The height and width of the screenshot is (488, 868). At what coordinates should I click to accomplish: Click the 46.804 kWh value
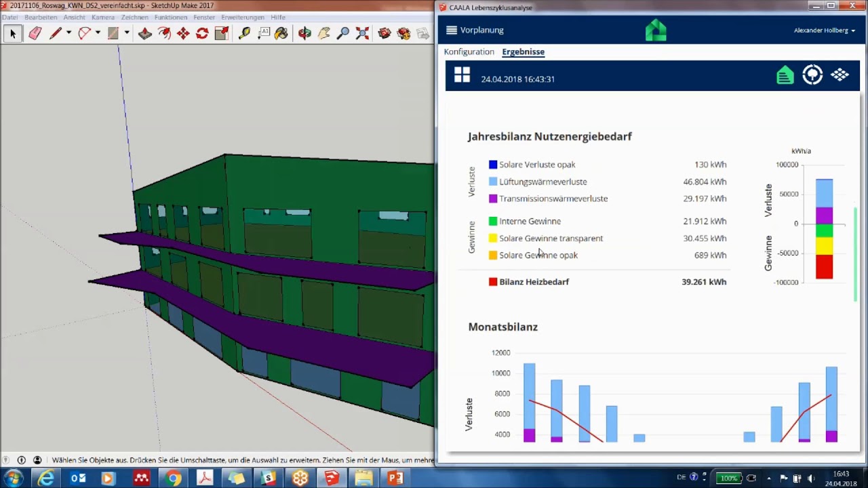pyautogui.click(x=705, y=182)
